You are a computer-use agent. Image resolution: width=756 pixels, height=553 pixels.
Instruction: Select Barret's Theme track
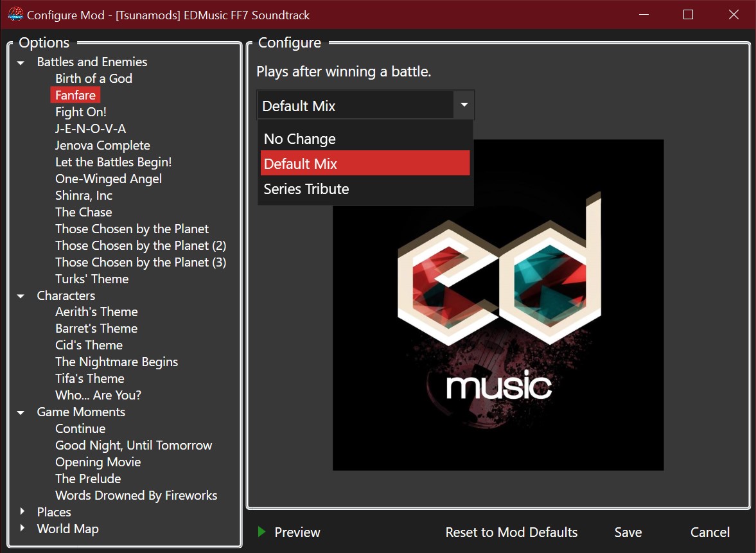(x=96, y=328)
